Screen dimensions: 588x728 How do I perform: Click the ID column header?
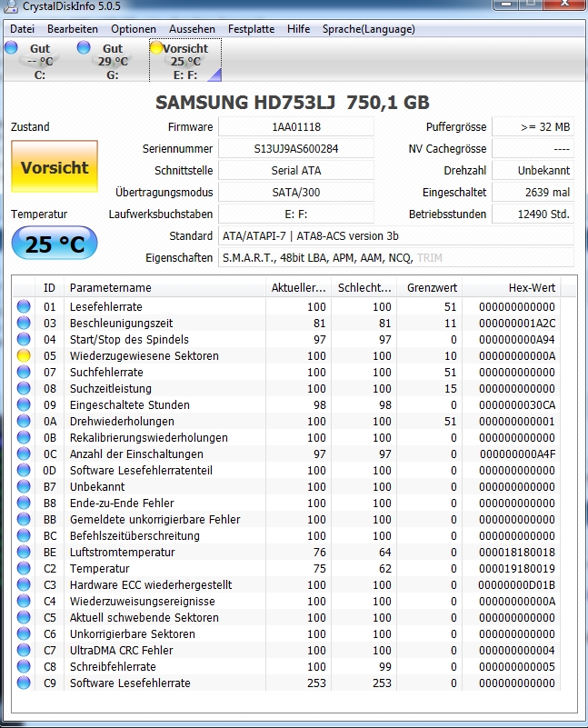tap(49, 288)
